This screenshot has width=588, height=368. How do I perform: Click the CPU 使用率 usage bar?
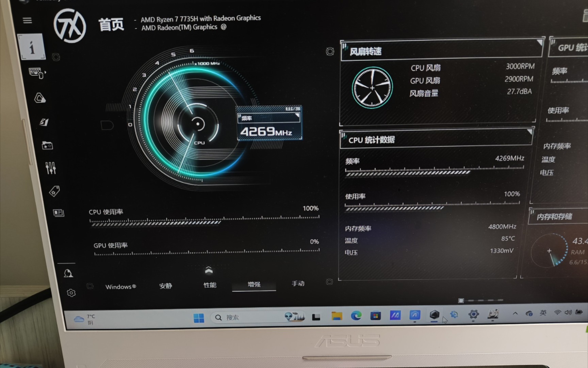pyautogui.click(x=204, y=221)
